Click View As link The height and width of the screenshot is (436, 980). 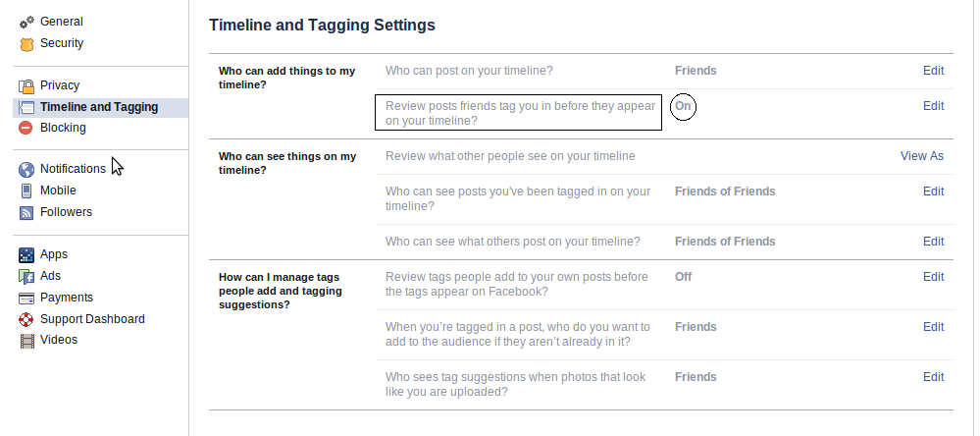[x=921, y=156]
